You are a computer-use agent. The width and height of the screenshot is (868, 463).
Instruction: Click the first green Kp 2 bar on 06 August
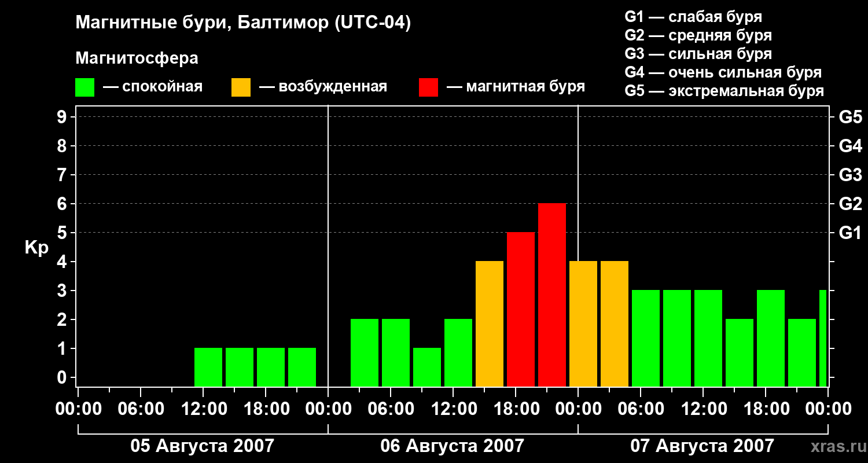pos(365,353)
